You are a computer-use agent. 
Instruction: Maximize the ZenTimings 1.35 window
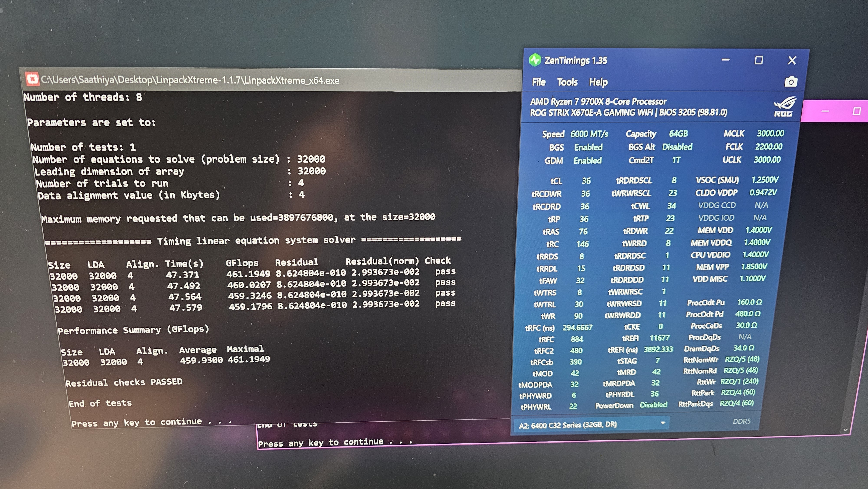pyautogui.click(x=758, y=60)
